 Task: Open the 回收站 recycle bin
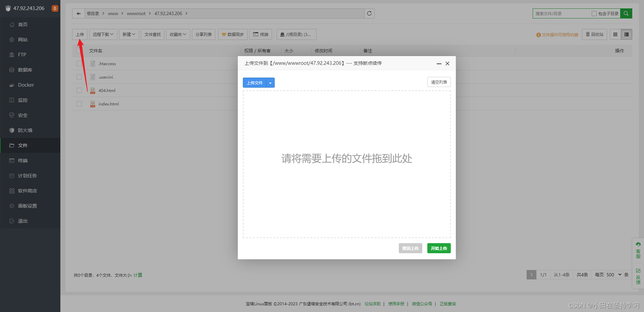594,34
